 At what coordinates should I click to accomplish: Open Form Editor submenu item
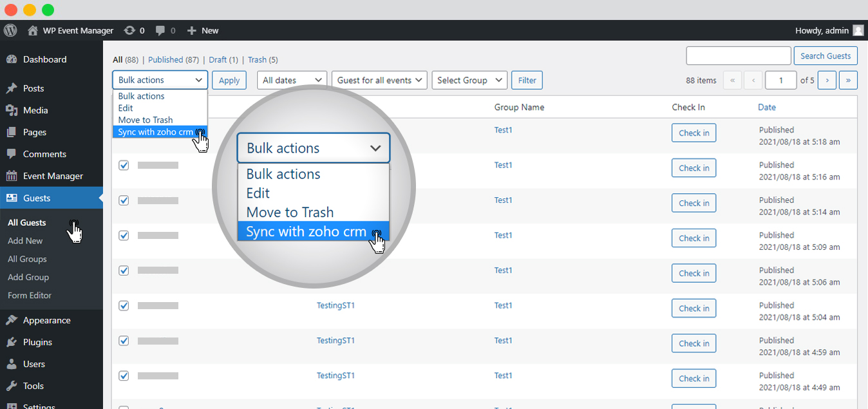coord(30,295)
